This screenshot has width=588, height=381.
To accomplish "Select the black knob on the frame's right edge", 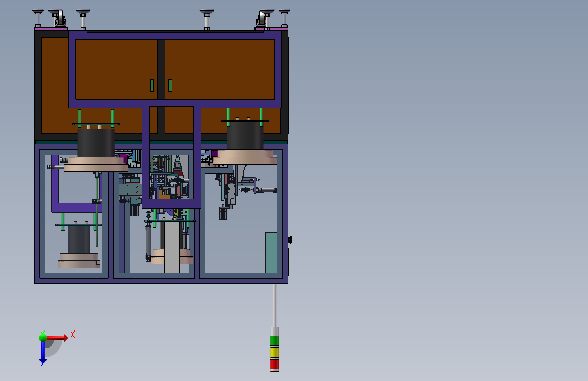I will [290, 239].
